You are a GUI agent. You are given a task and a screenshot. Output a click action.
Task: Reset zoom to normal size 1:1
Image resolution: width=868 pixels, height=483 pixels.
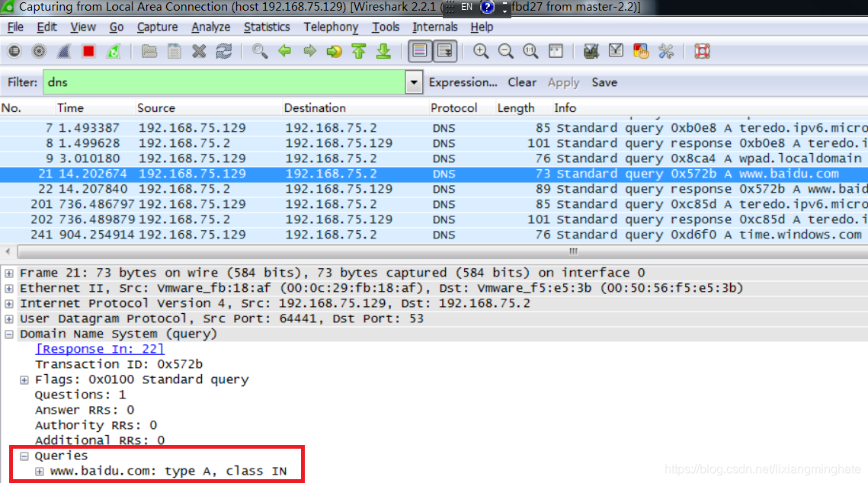pos(530,52)
